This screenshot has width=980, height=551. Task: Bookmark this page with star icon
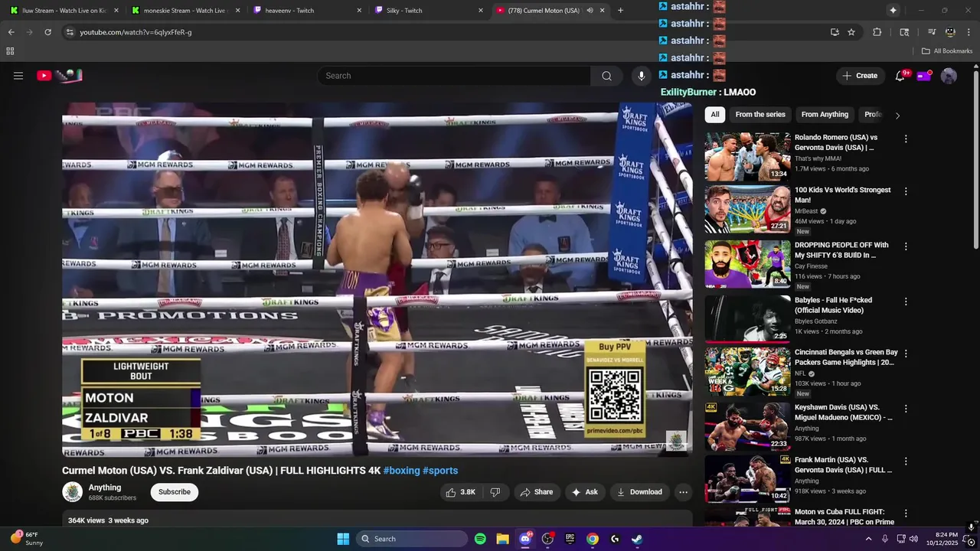(x=851, y=32)
